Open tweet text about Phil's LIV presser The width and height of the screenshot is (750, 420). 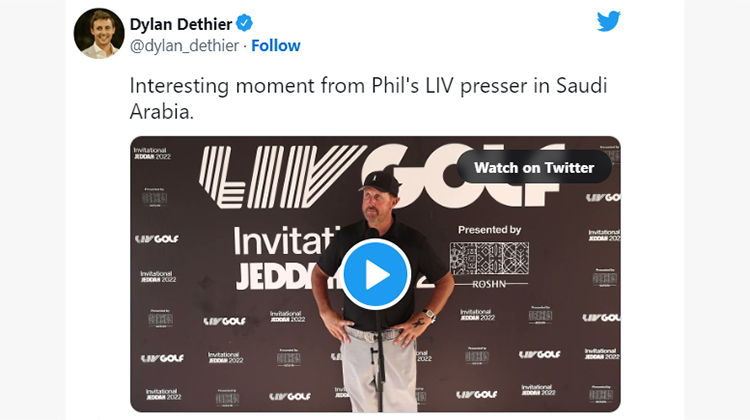(368, 99)
